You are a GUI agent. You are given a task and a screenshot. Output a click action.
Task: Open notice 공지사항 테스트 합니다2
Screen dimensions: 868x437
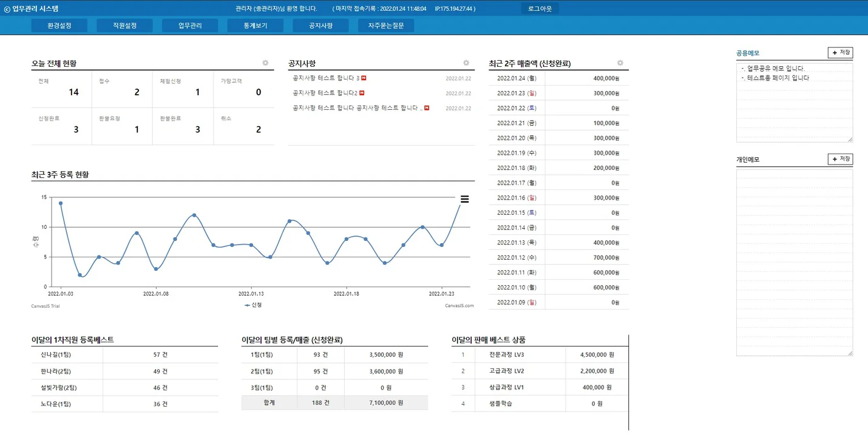point(325,93)
